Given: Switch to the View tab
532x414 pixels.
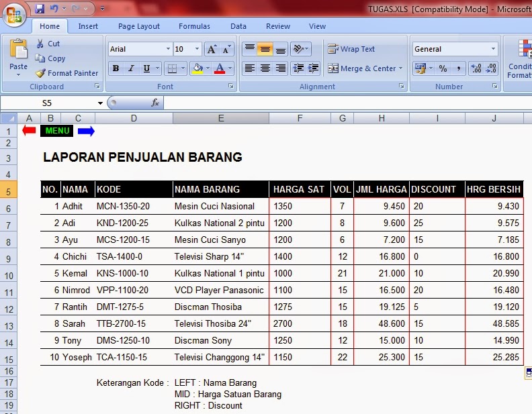Looking at the screenshot, I should click(x=317, y=26).
